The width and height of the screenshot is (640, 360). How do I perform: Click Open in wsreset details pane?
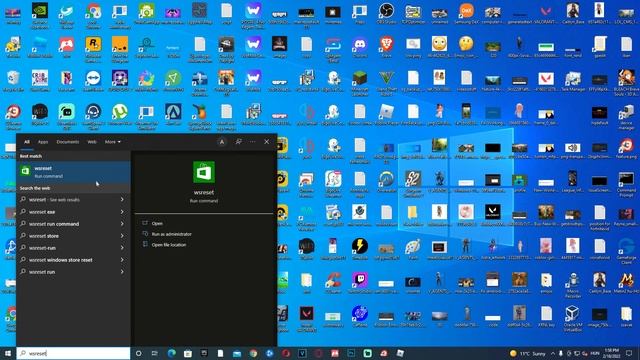coord(157,223)
